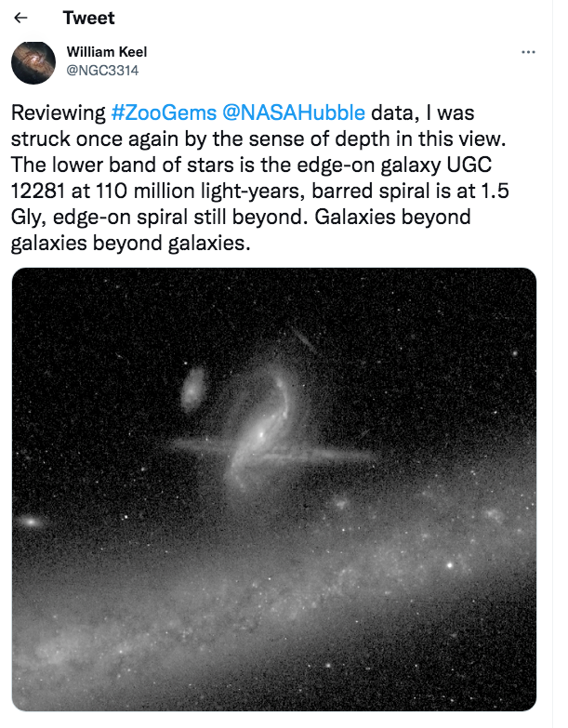This screenshot has height=728, width=568.
Task: Visit the @NASAHubble mention
Action: click(x=295, y=114)
